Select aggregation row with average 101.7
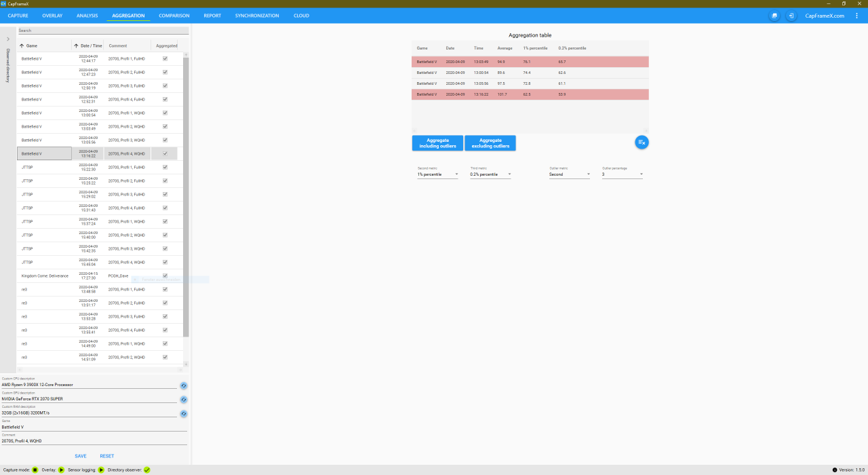Image resolution: width=868 pixels, height=475 pixels. pos(530,94)
